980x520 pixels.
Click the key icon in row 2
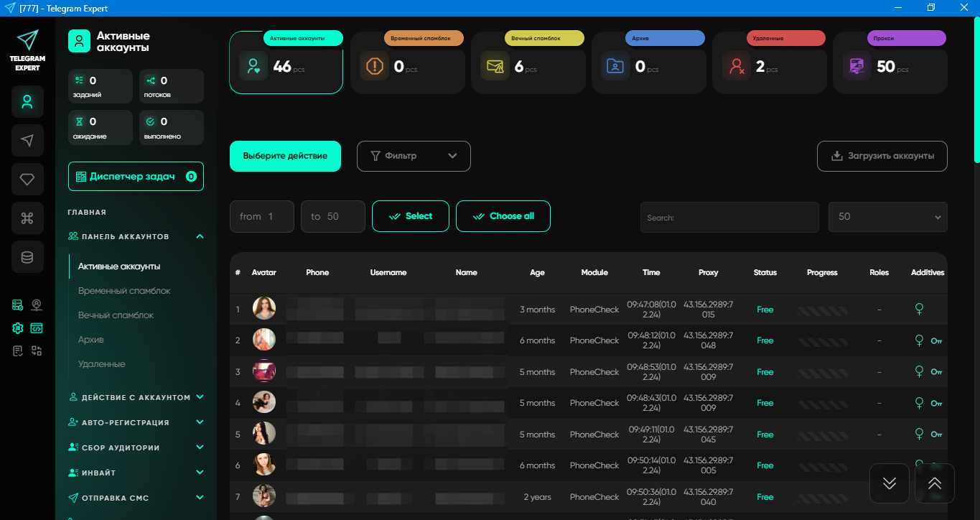pyautogui.click(x=936, y=341)
